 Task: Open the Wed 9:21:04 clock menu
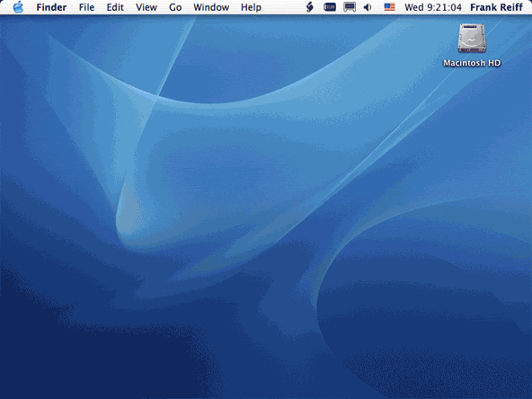tap(433, 7)
